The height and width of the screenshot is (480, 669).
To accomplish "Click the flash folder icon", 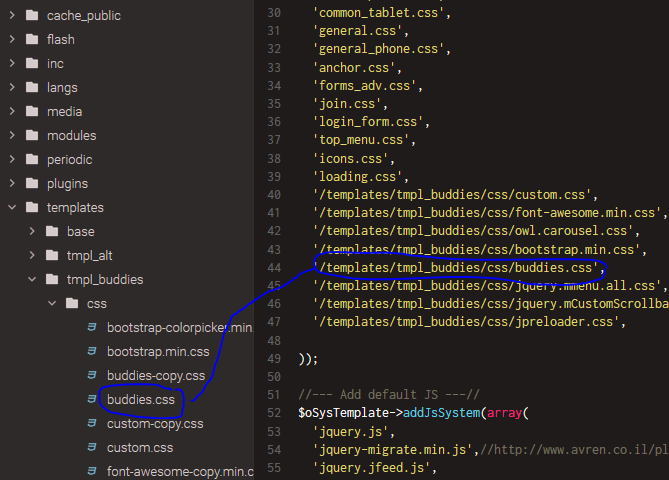I will (x=31, y=40).
